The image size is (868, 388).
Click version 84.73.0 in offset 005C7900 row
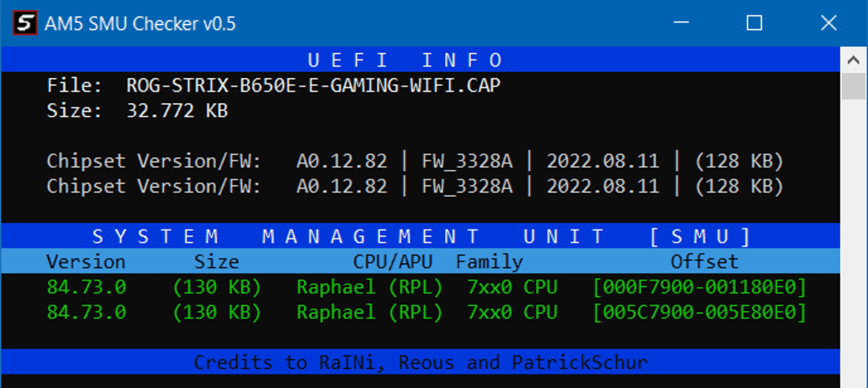86,313
